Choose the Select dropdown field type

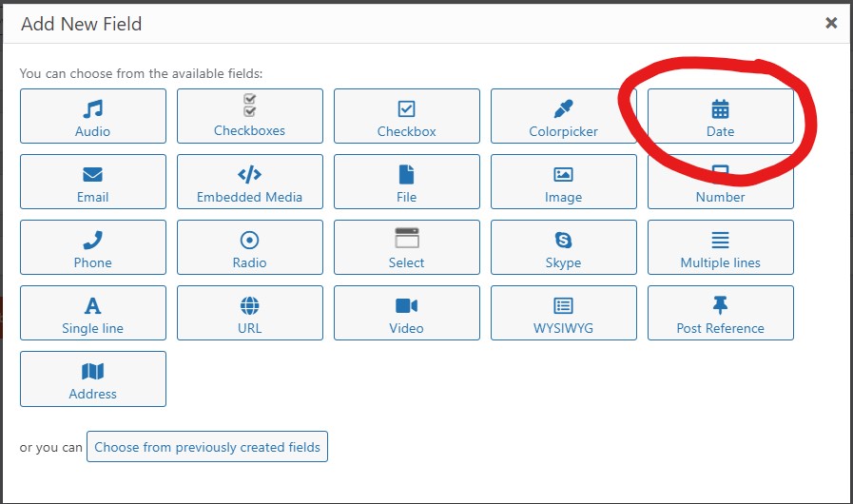click(x=406, y=248)
